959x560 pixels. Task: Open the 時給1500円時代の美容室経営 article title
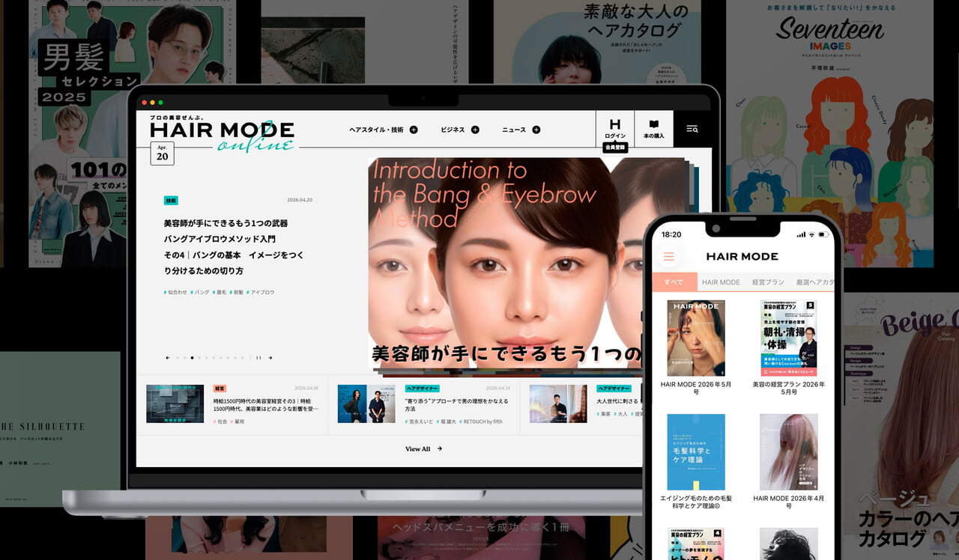(x=266, y=405)
